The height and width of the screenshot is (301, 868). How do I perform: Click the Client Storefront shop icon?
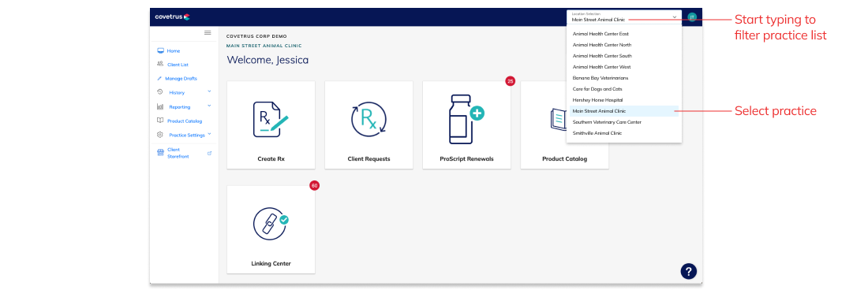pyautogui.click(x=160, y=153)
